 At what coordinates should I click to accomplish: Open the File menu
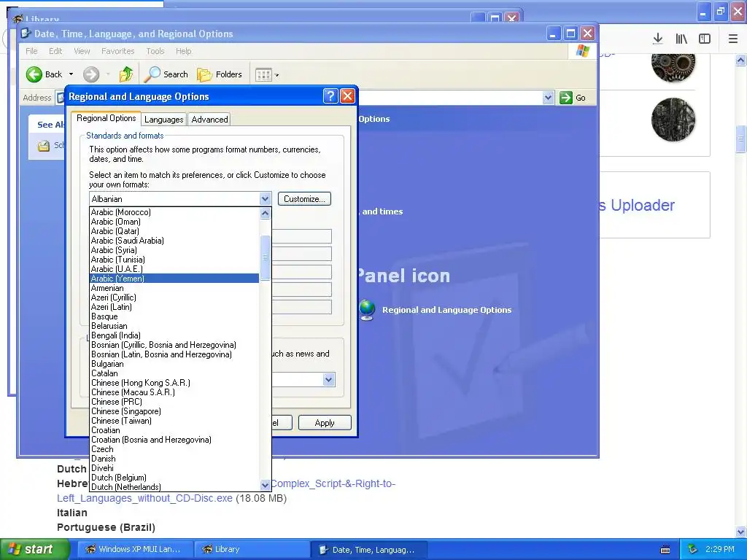click(31, 51)
